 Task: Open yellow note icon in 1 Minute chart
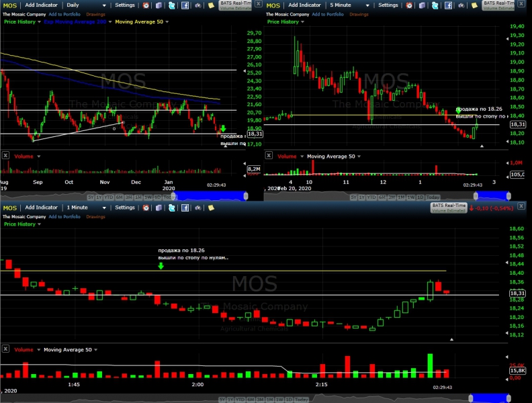[211, 208]
